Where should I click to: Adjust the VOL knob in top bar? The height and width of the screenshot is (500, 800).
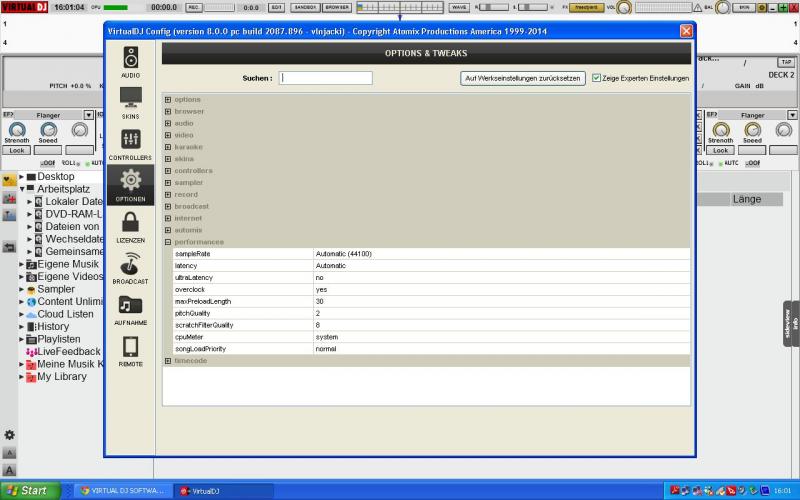coord(623,8)
